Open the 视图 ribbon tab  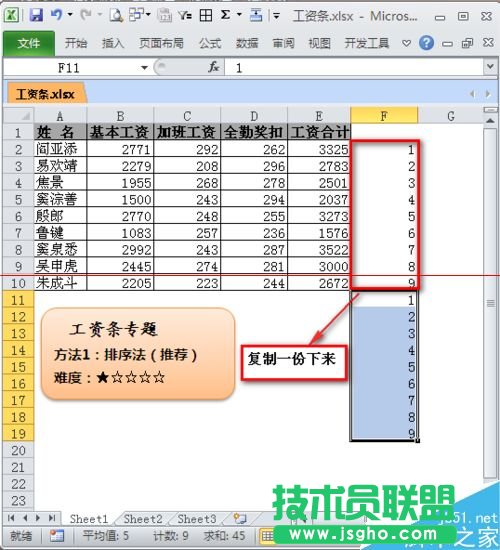click(x=319, y=43)
